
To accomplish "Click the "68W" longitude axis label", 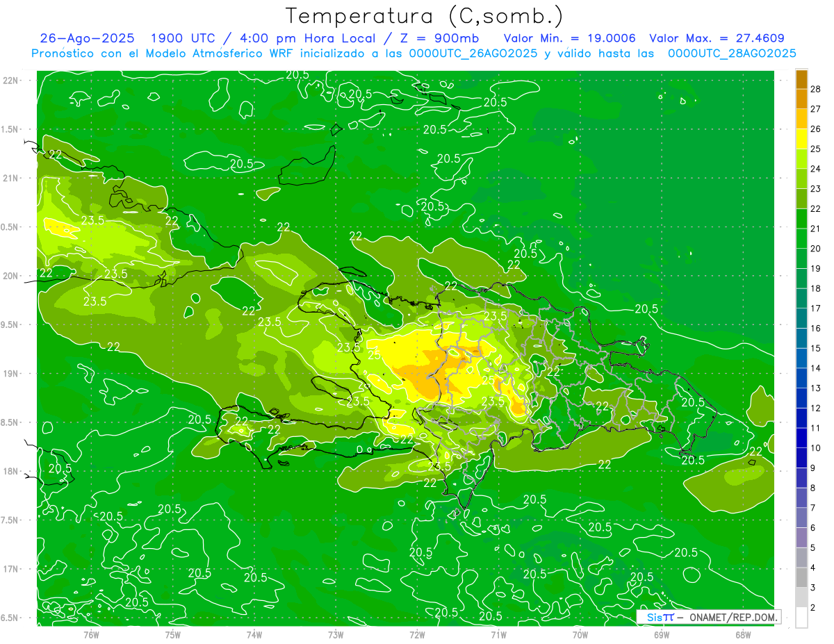I will point(742,634).
